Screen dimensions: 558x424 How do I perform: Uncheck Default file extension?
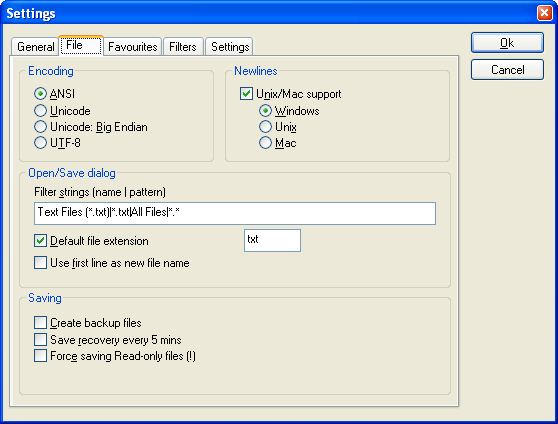coord(91,241)
